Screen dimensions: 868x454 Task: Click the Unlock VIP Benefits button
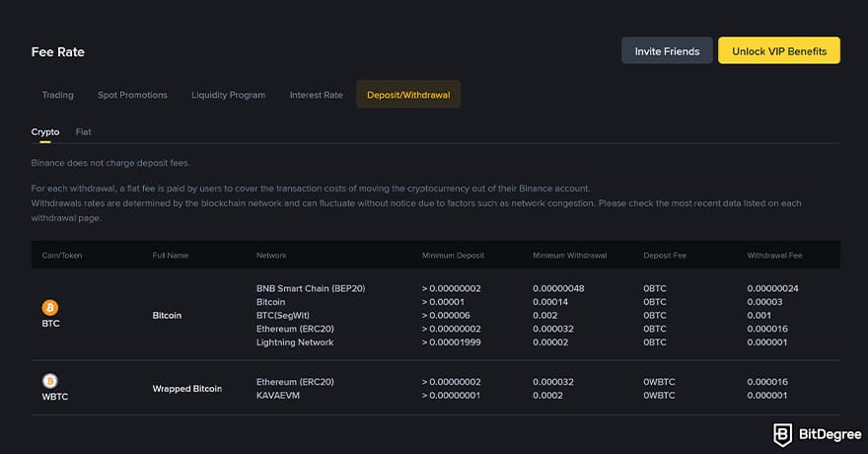tap(779, 51)
